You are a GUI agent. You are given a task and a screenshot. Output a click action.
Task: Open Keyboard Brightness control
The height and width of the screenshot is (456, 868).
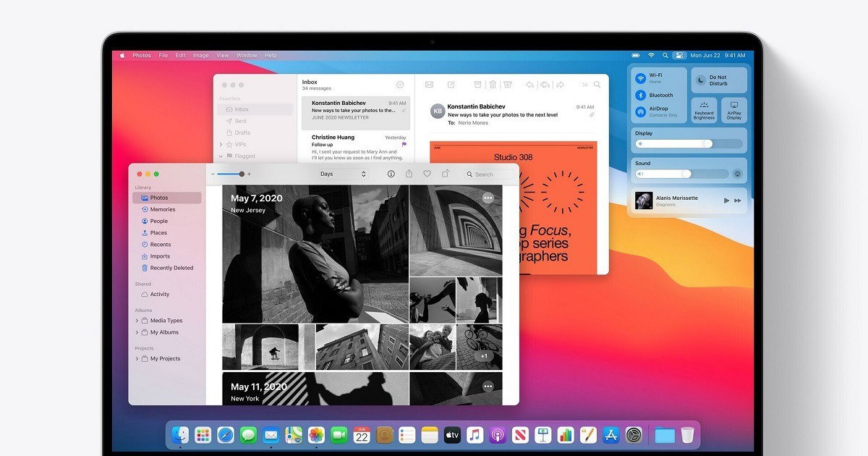point(704,110)
